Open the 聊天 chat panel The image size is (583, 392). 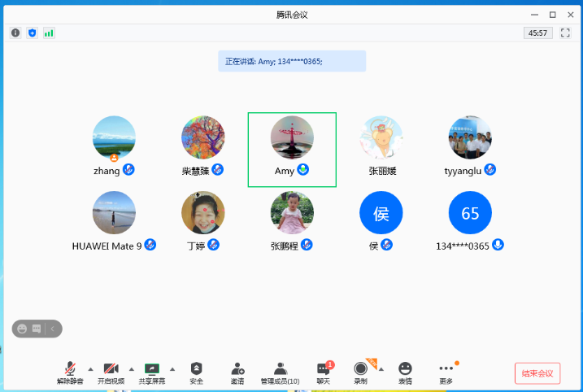click(x=323, y=372)
